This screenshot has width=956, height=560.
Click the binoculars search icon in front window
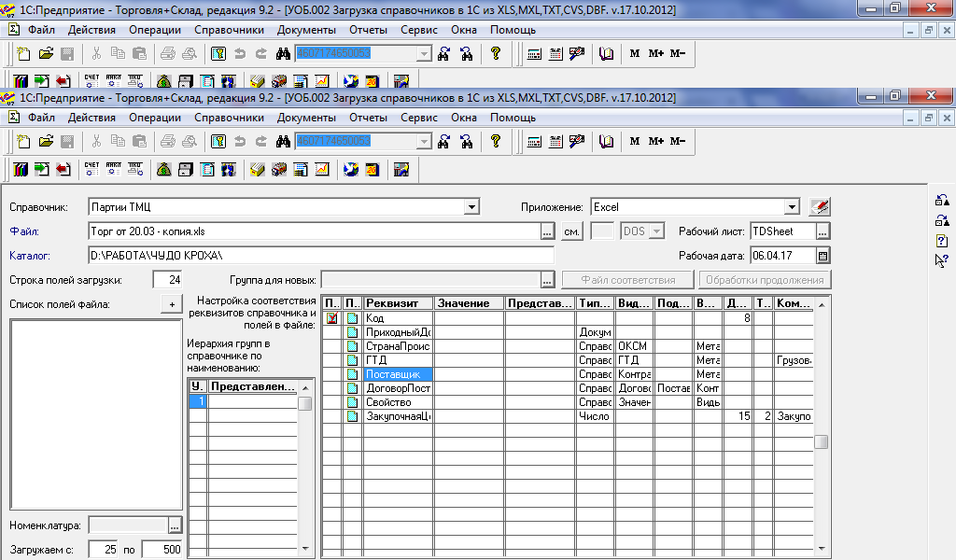pos(283,141)
